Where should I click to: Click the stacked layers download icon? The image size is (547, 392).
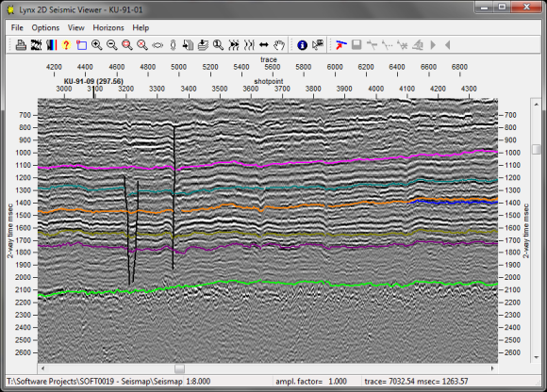tap(203, 45)
